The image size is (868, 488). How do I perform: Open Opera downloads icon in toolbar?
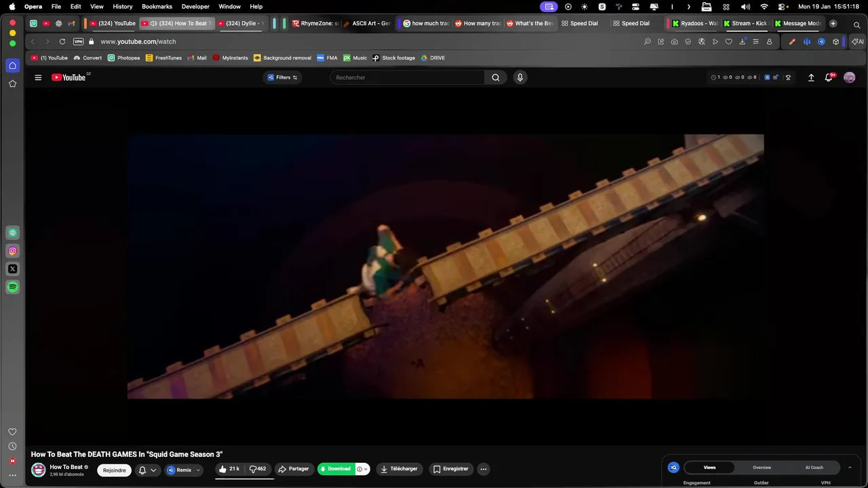[x=742, y=41]
